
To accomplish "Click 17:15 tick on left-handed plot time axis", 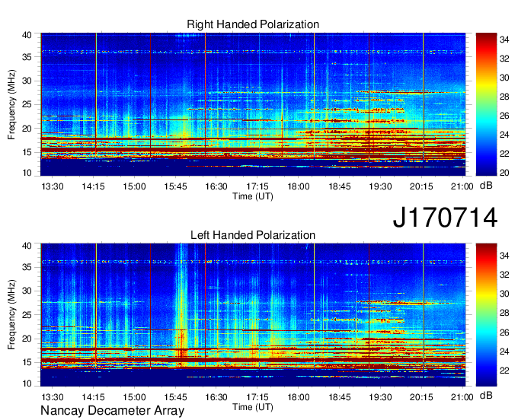I will pos(257,397).
